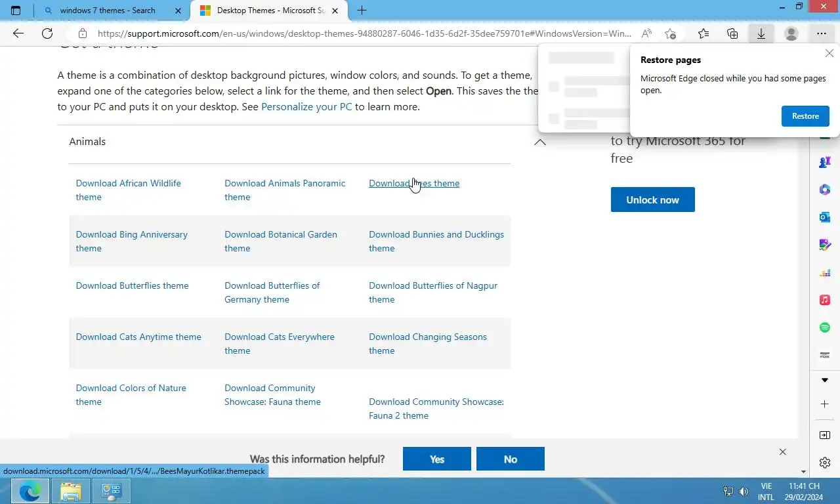The height and width of the screenshot is (504, 840).
Task: Download Butterflies of Nagpur theme
Action: pos(433,292)
